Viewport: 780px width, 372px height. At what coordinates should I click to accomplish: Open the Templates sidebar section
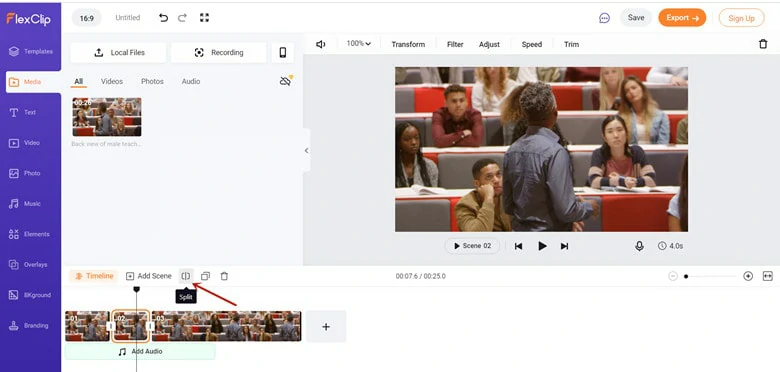click(31, 51)
